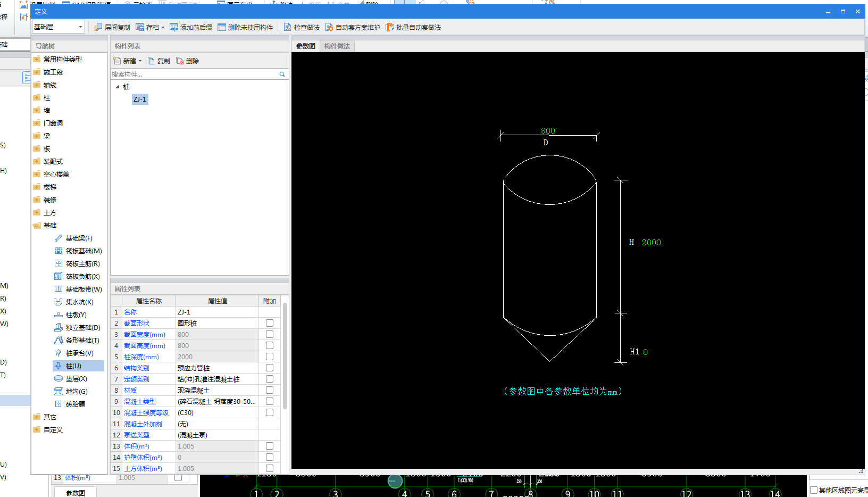The image size is (868, 497).
Task: Click the 属性名称 column header
Action: 149,301
